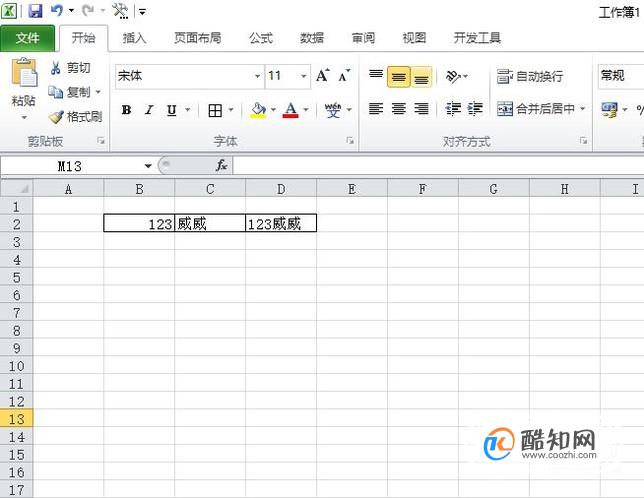The image size is (644, 498).
Task: Toggle middle vertical alignment
Action: 398,77
